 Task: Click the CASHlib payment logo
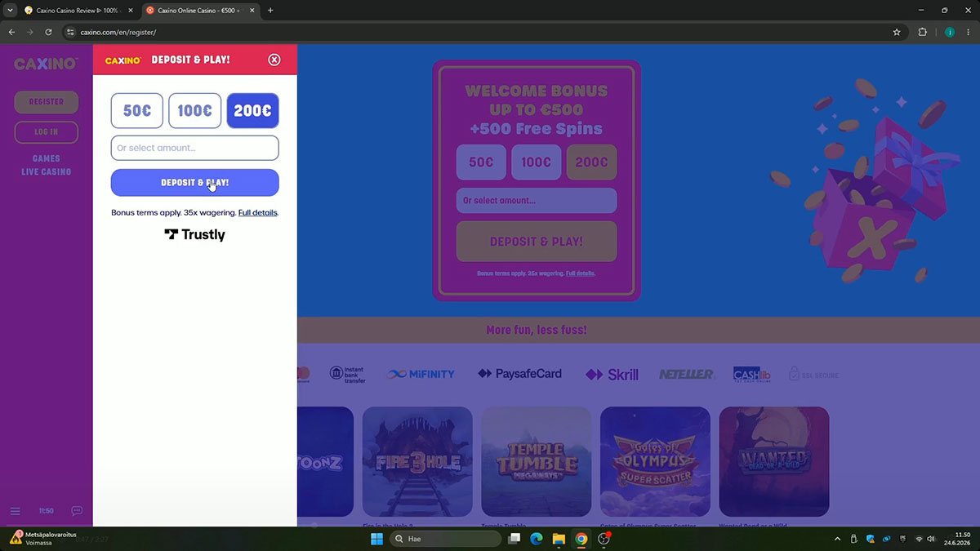click(x=752, y=374)
